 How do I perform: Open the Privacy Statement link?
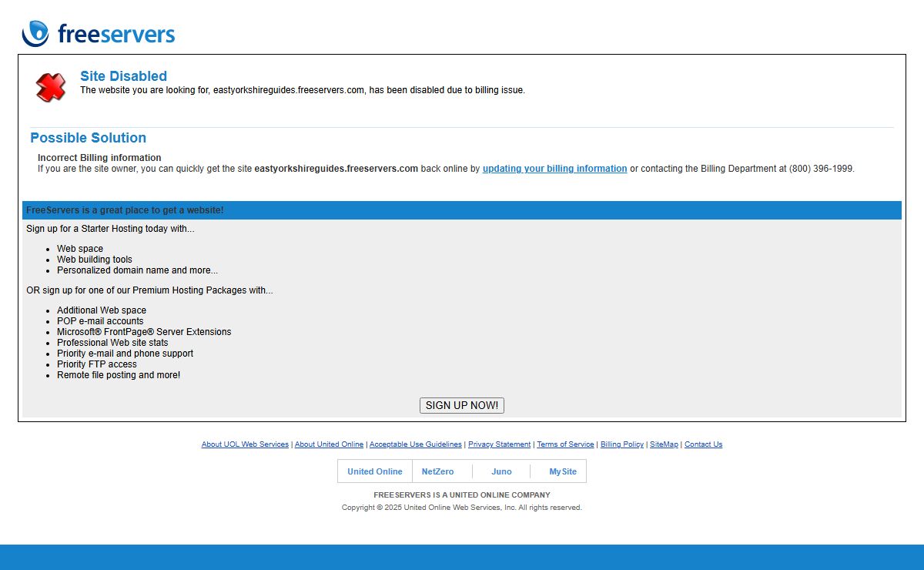point(499,444)
